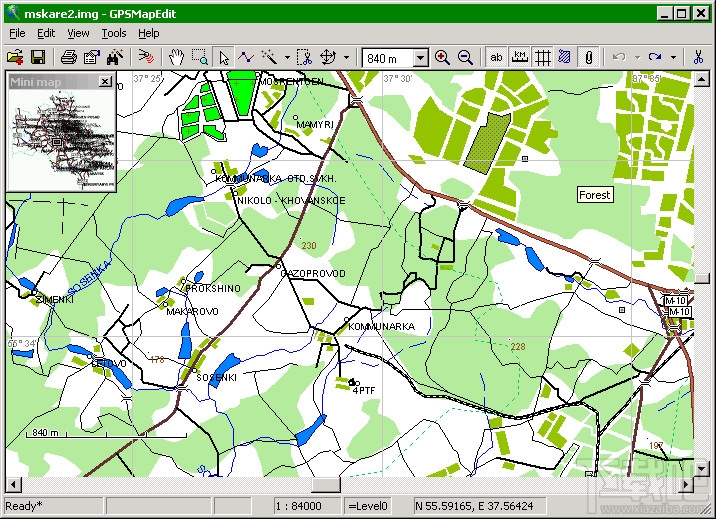Click the Undo arrow icon
The image size is (716, 519).
tap(619, 58)
